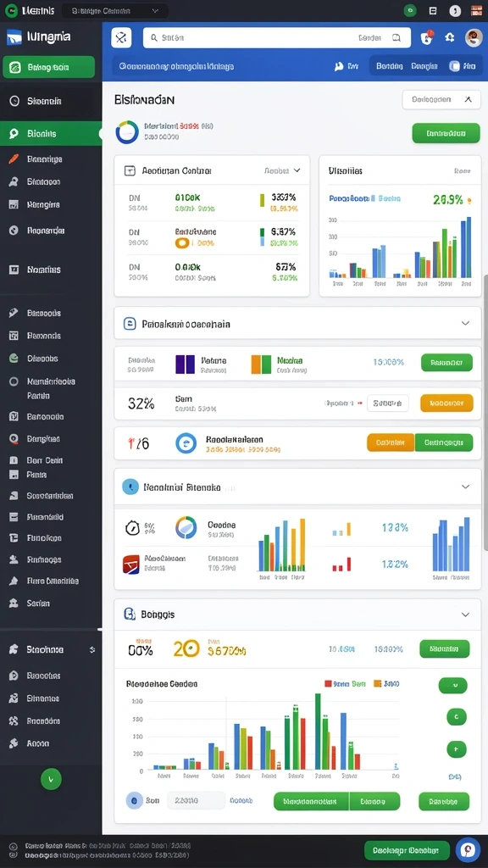Click the '28.9%' green value in the chart card
Image resolution: width=488 pixels, height=868 pixels.
(x=448, y=200)
